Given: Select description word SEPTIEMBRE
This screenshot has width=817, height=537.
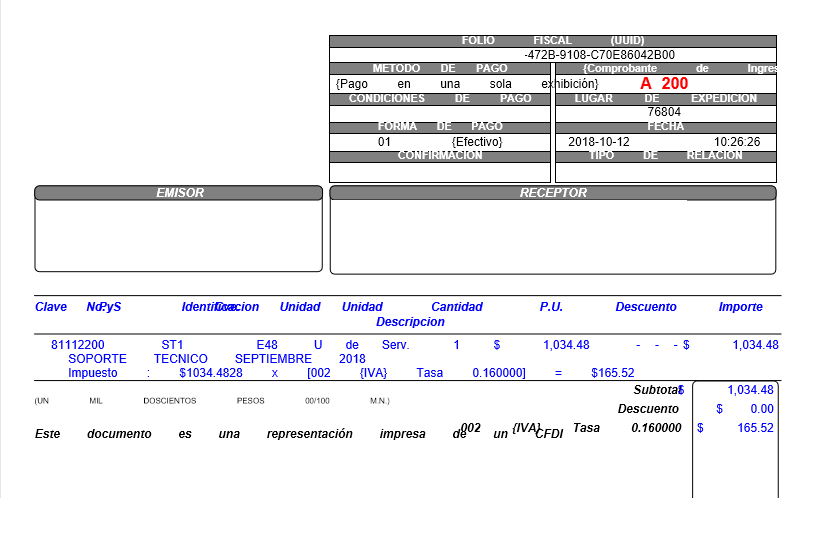Looking at the screenshot, I should tap(273, 359).
